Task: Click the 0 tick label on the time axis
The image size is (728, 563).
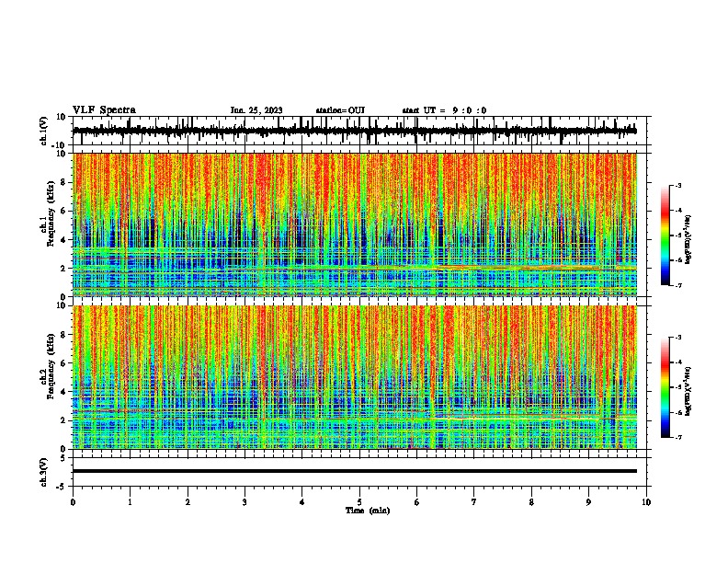Action: pyautogui.click(x=73, y=502)
